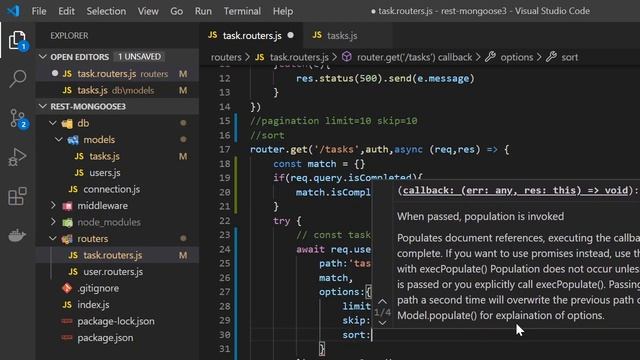
Task: Collapse the models folder
Action: pos(59,140)
